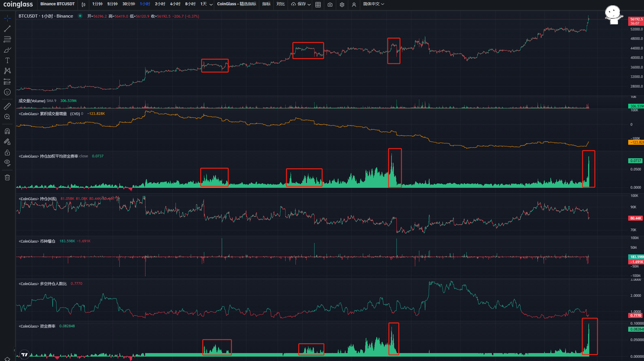This screenshot has width=644, height=361.
Task: Click the 多空持仓人数比 indicator legend
Action: 43,283
